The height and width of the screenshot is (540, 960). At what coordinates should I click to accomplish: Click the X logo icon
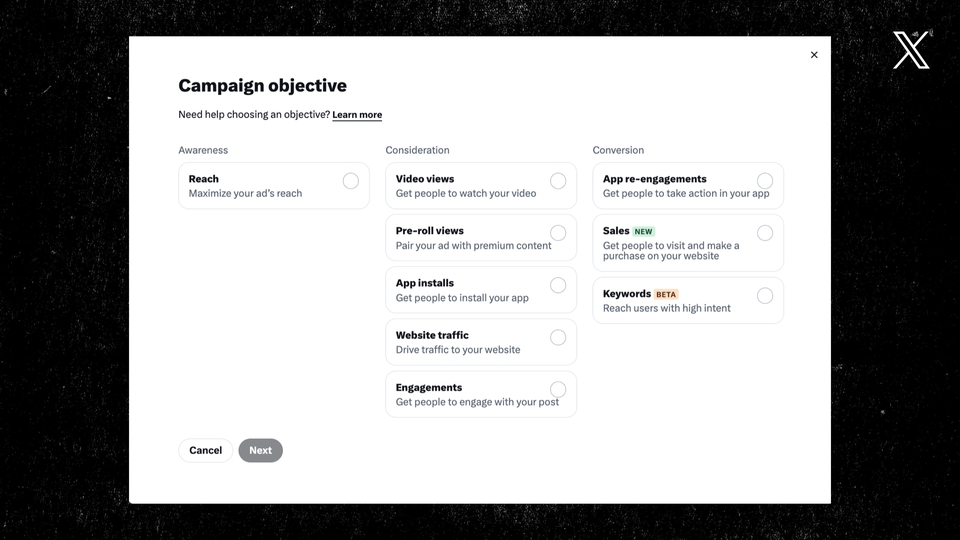pyautogui.click(x=911, y=50)
